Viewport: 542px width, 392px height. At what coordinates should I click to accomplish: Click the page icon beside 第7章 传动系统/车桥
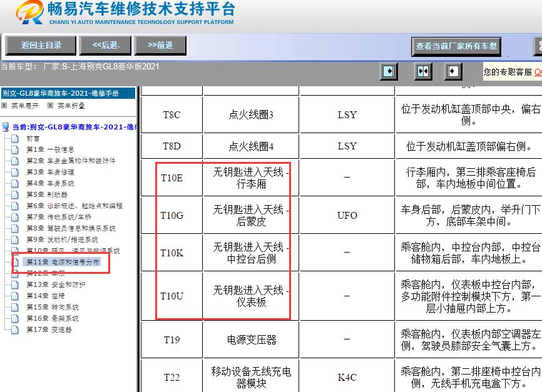15,217
